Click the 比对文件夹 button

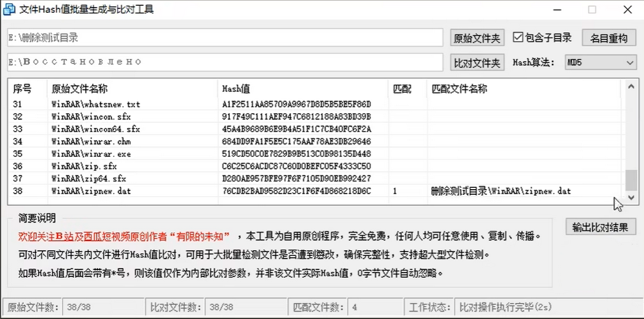(477, 62)
